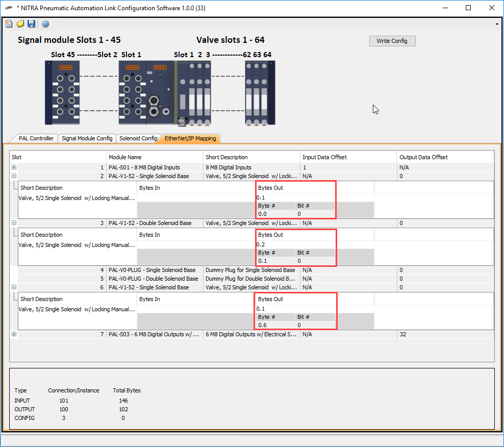Click the CONFIG type label
The width and height of the screenshot is (504, 447).
pyautogui.click(x=24, y=418)
